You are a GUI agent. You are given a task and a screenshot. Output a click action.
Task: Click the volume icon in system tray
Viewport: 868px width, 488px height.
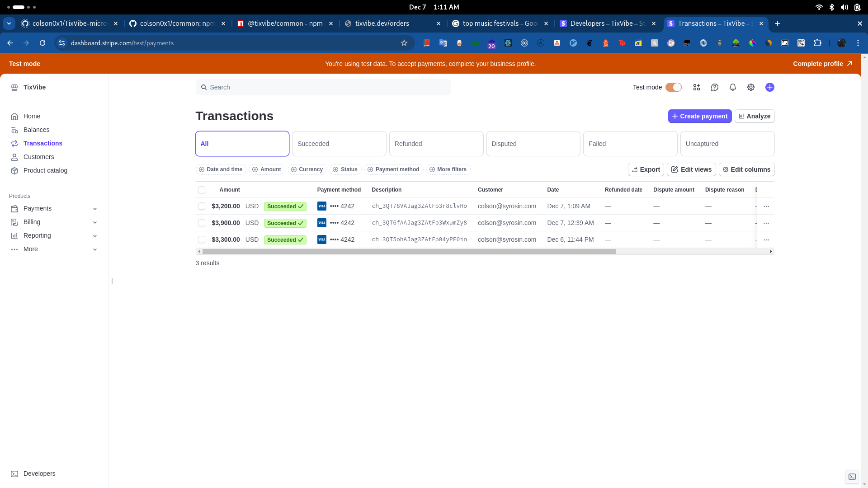pyautogui.click(x=844, y=7)
